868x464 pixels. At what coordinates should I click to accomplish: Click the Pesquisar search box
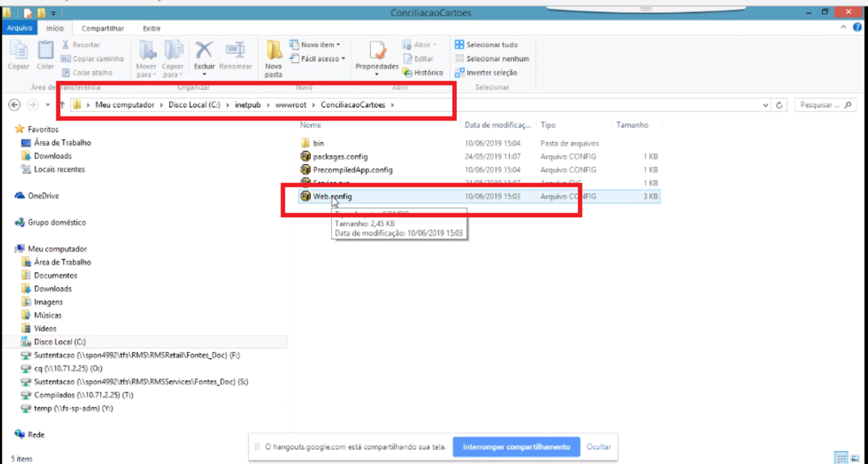coord(825,105)
